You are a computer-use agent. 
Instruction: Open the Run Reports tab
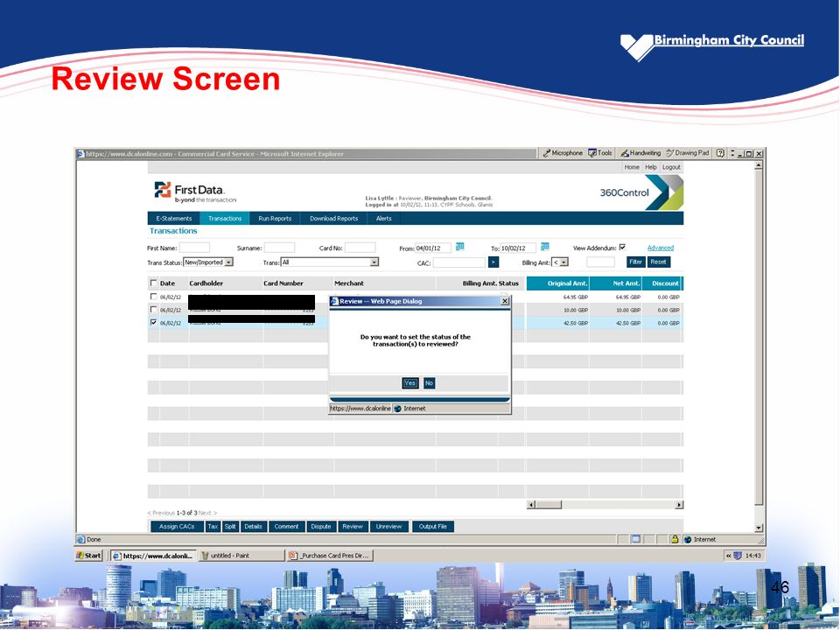(x=275, y=219)
